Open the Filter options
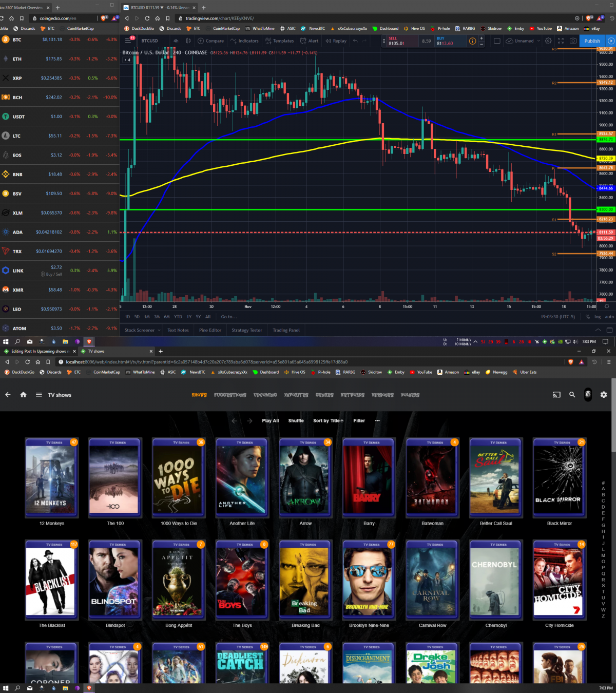This screenshot has height=693, width=616. coord(359,420)
